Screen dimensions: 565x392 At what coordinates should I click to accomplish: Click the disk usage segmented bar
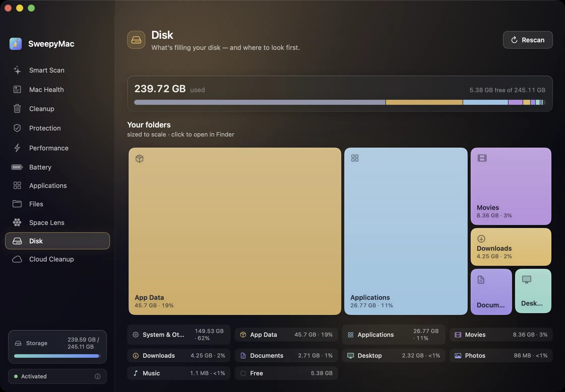pyautogui.click(x=340, y=102)
